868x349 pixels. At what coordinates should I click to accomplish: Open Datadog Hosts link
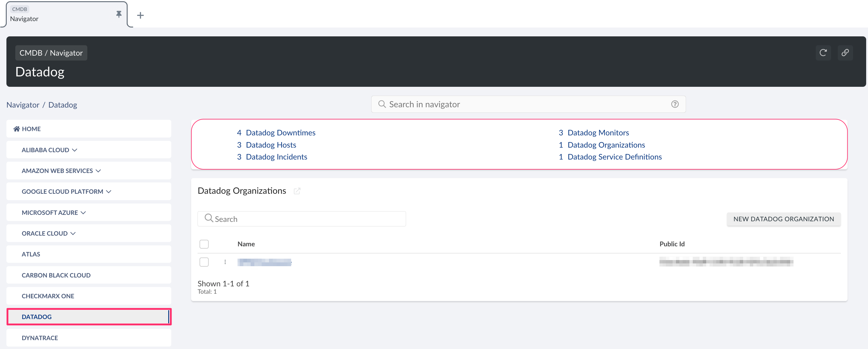coord(271,145)
